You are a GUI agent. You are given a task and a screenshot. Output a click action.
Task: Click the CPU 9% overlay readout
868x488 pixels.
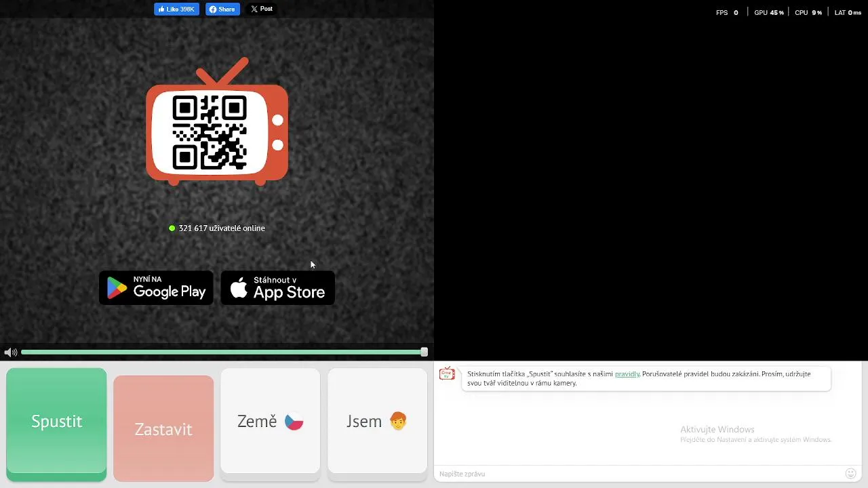click(x=808, y=13)
